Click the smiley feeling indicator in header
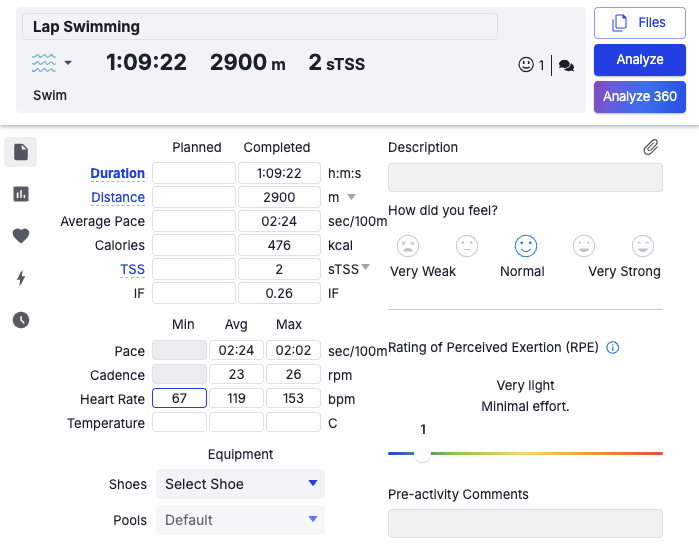This screenshot has height=547, width=699. (526, 65)
